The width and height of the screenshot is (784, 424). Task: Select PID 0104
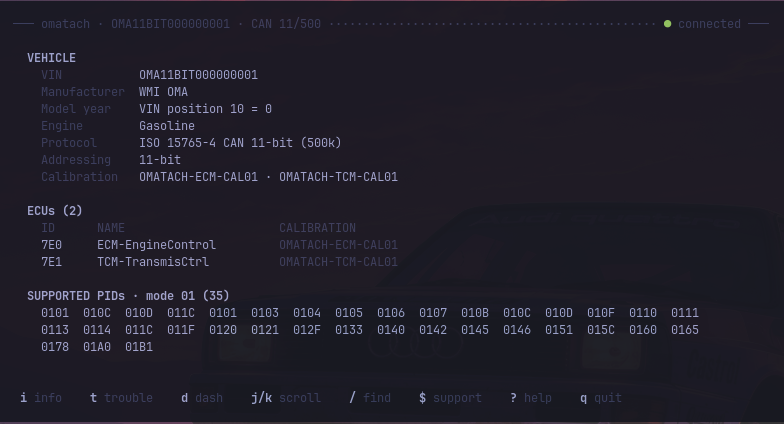[x=307, y=313]
